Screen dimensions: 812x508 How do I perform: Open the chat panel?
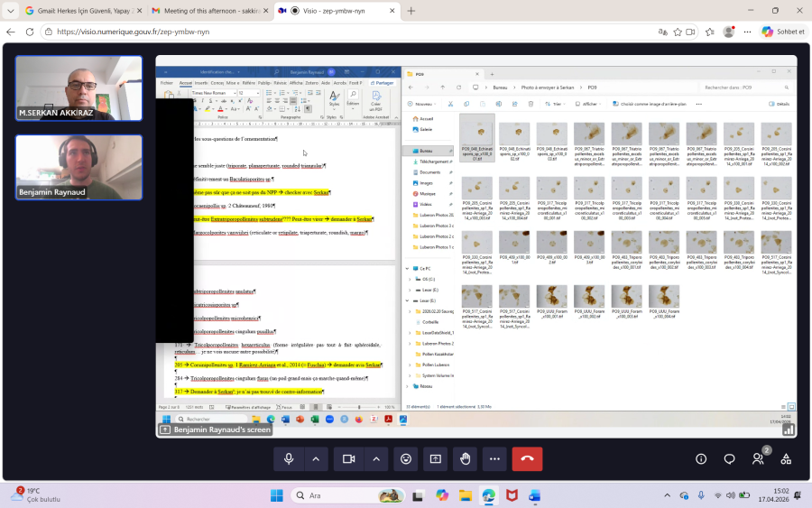point(729,458)
